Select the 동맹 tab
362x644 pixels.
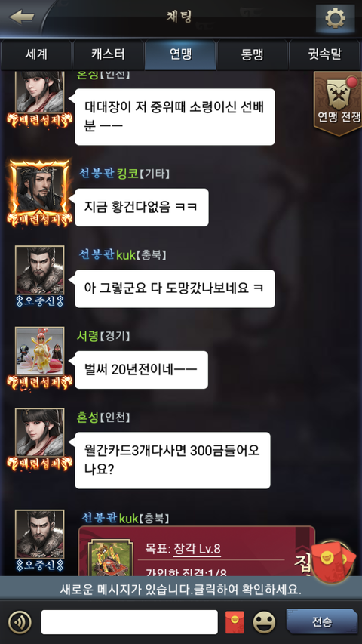[x=252, y=54]
